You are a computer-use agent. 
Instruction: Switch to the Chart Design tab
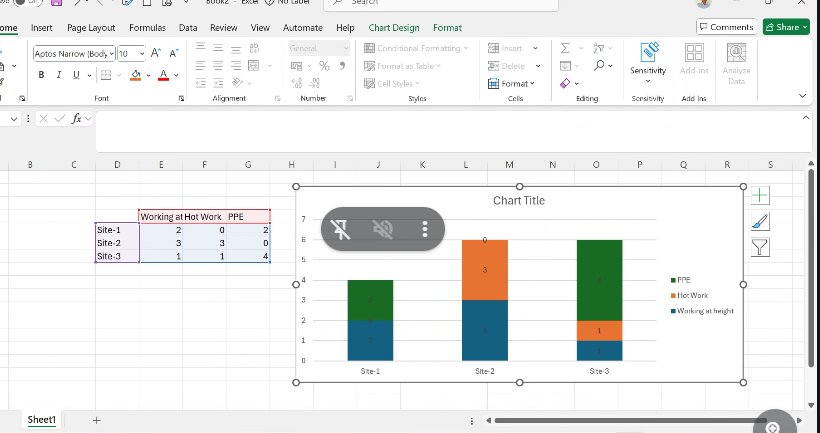click(394, 28)
